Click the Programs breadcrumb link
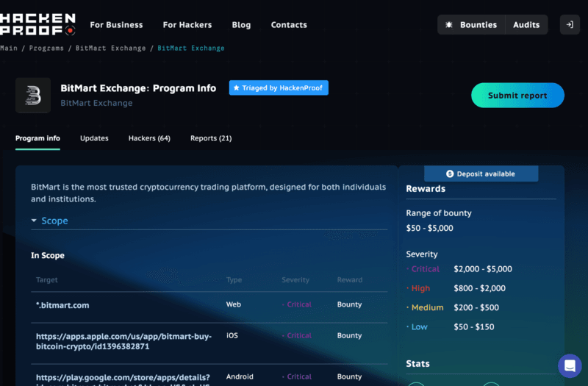This screenshot has height=386, width=588. 46,49
